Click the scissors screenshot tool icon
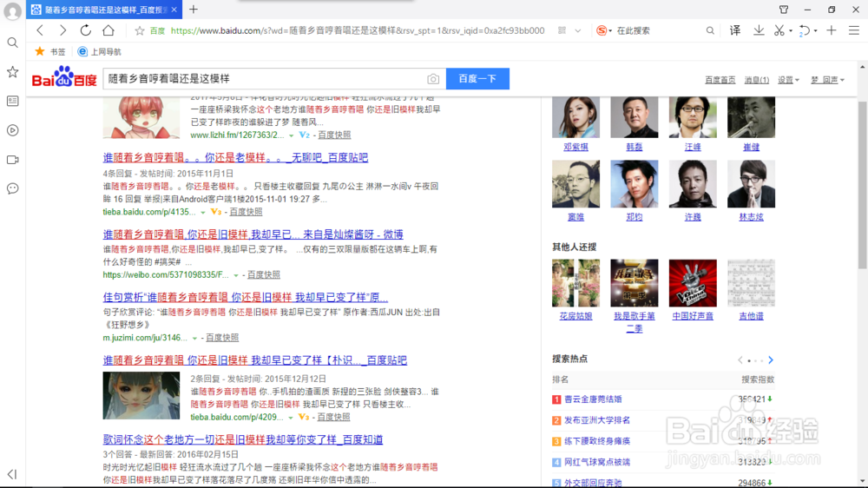 point(779,30)
